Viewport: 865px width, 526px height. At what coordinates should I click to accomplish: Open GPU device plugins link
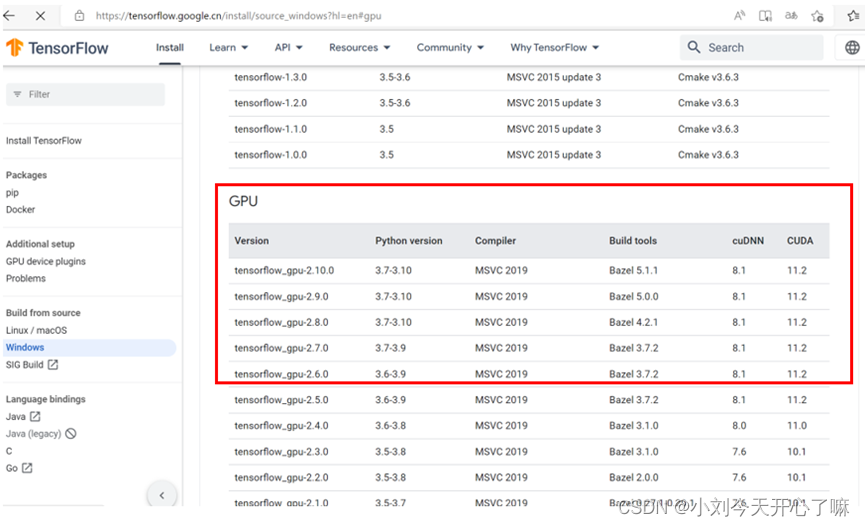tap(46, 261)
